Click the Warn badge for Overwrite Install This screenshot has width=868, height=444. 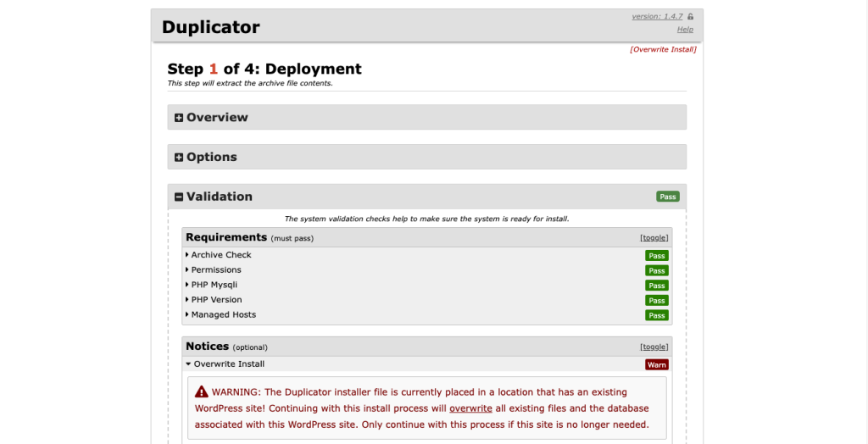click(x=657, y=365)
